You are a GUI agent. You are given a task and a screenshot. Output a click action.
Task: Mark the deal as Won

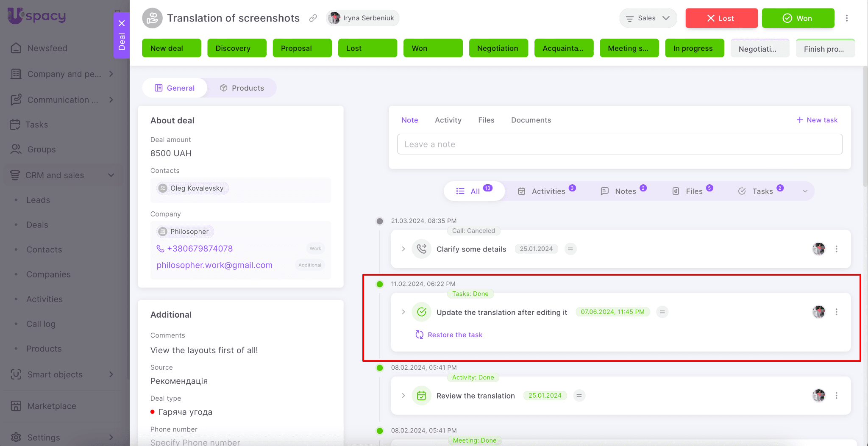coord(798,18)
